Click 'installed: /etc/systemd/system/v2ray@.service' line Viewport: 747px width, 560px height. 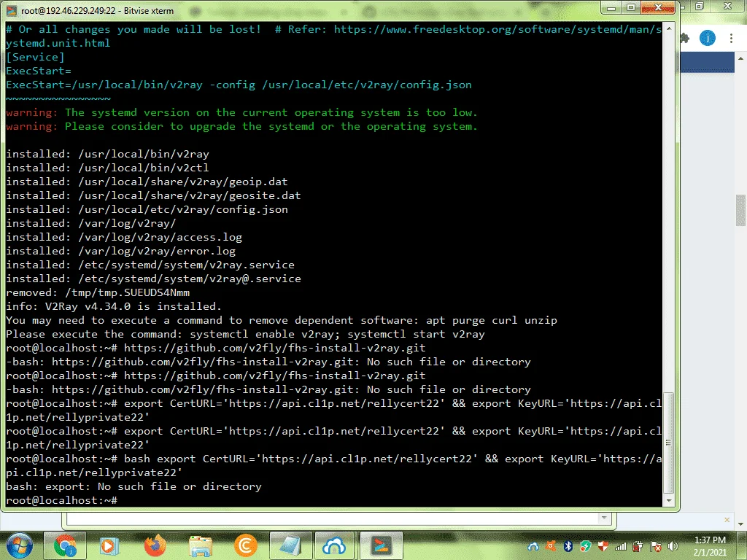click(x=153, y=279)
